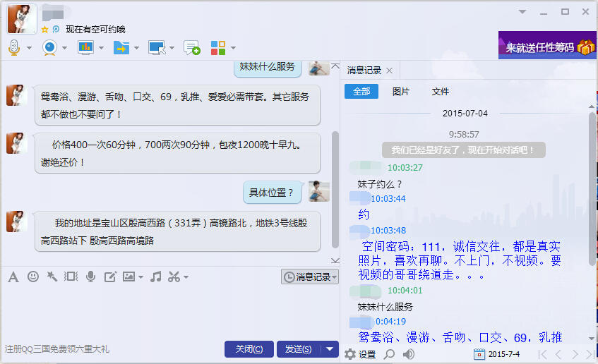Search message history magnifier icon
The image size is (598, 364).
pos(389,354)
